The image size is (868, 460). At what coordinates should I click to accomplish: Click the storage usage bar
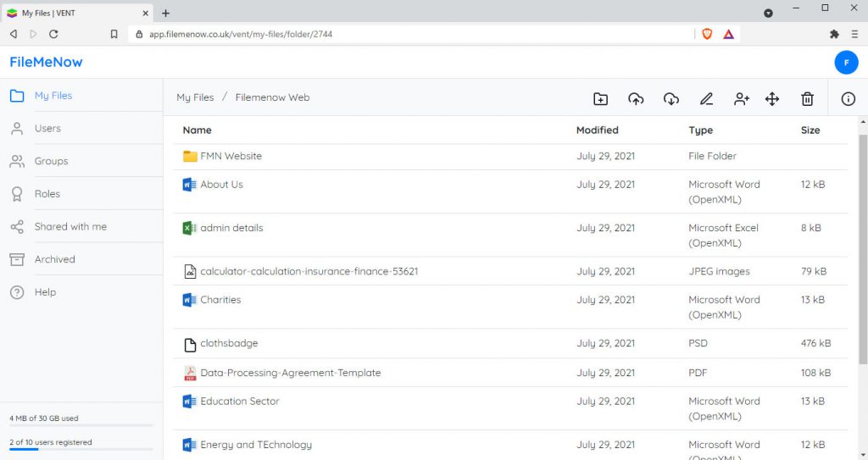[x=81, y=425]
